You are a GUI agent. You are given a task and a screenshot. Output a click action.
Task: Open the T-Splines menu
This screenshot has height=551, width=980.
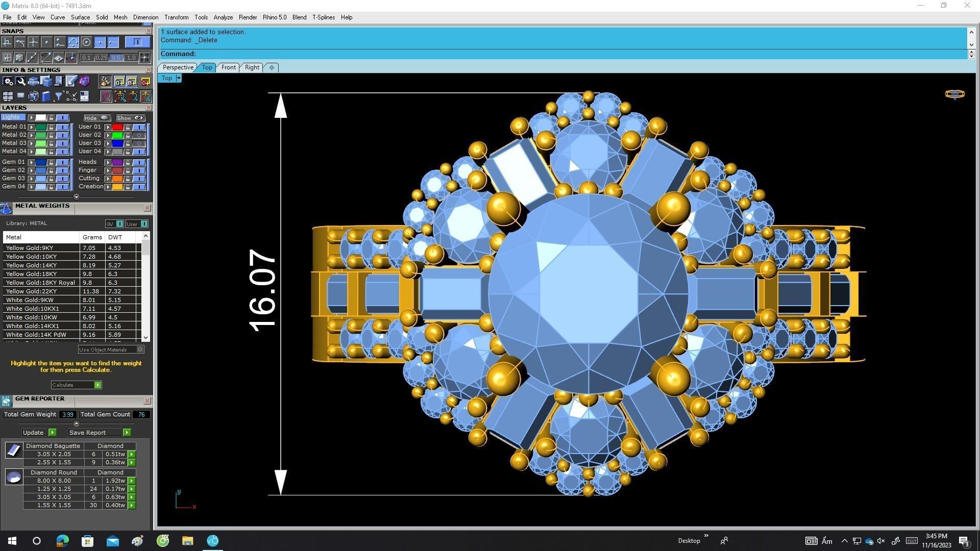point(324,17)
